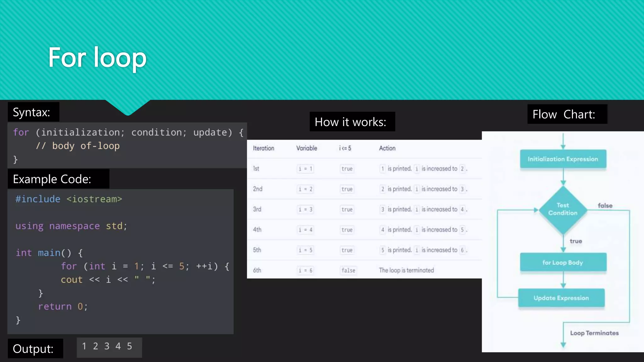Click the 'i = 6' variable cell
The image size is (644, 362).
pos(305,271)
